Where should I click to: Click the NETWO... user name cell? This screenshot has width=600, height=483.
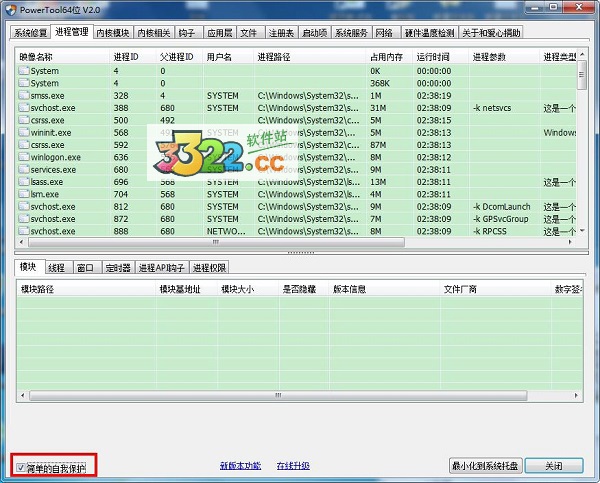(x=226, y=231)
